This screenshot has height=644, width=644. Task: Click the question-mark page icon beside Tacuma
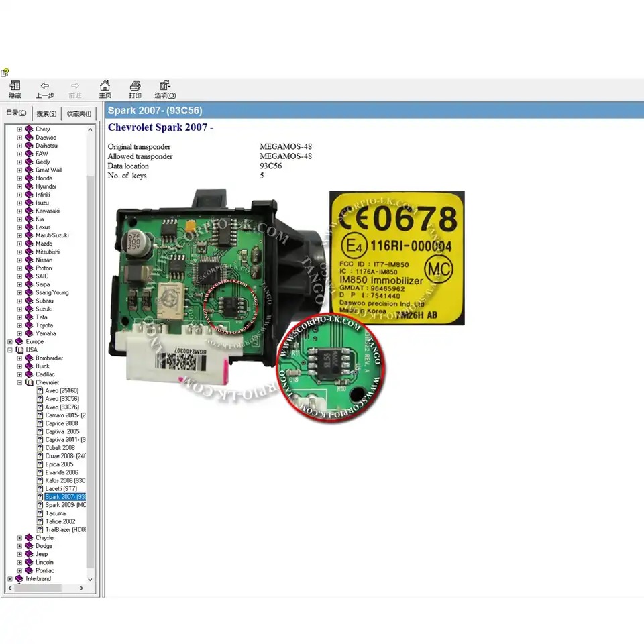pos(40,513)
